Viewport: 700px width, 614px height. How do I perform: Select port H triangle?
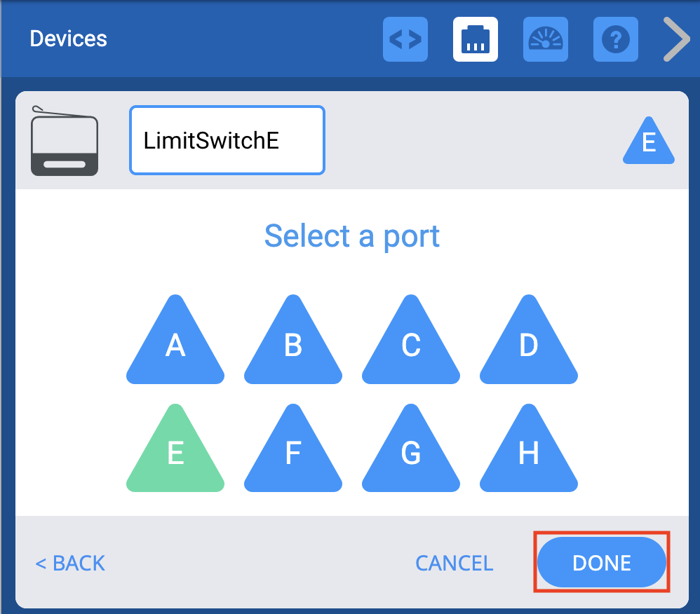(528, 459)
